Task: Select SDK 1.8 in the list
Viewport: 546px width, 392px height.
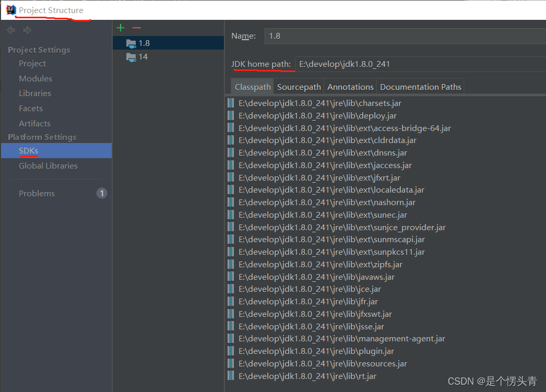Action: coord(168,43)
